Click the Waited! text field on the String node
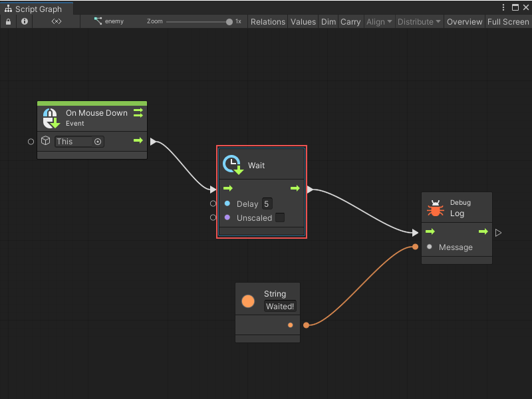This screenshot has width=532, height=399. click(x=280, y=307)
